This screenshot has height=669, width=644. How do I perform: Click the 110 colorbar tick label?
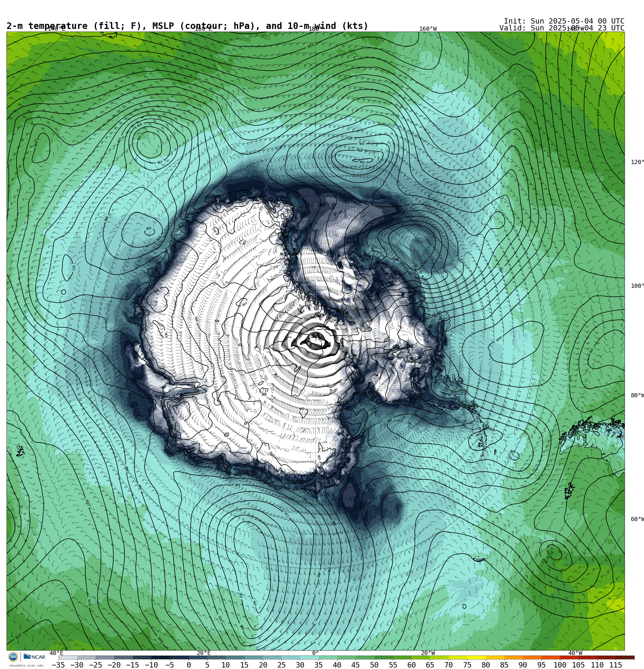click(597, 665)
